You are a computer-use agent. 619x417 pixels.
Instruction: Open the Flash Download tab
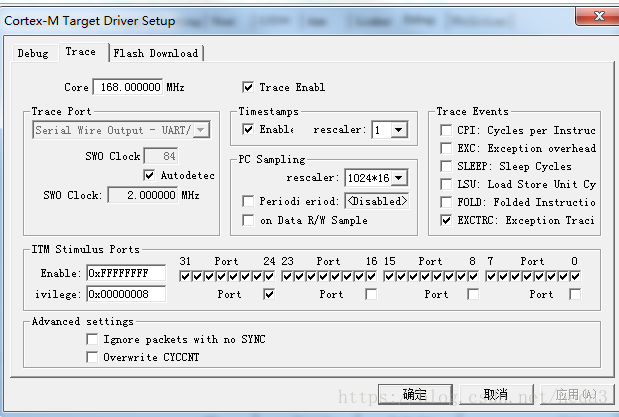click(156, 53)
